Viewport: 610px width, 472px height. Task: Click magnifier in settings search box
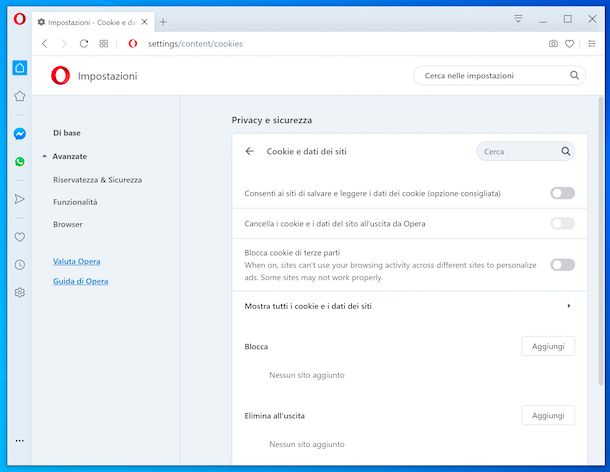(x=574, y=75)
